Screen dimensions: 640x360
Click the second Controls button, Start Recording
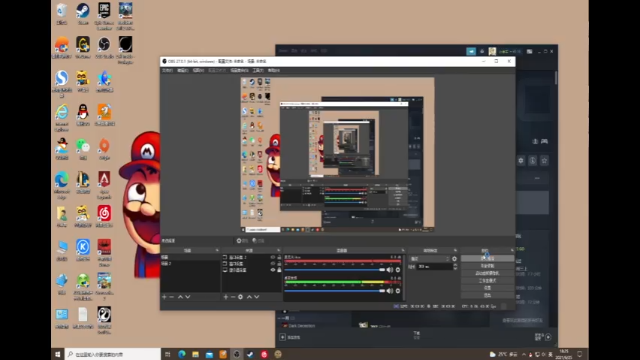[487, 266]
